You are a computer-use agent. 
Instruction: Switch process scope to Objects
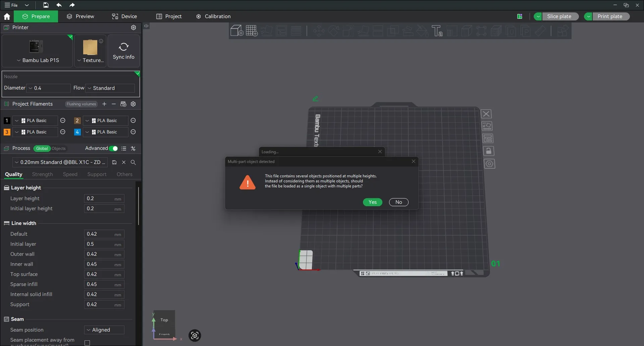pyautogui.click(x=59, y=149)
